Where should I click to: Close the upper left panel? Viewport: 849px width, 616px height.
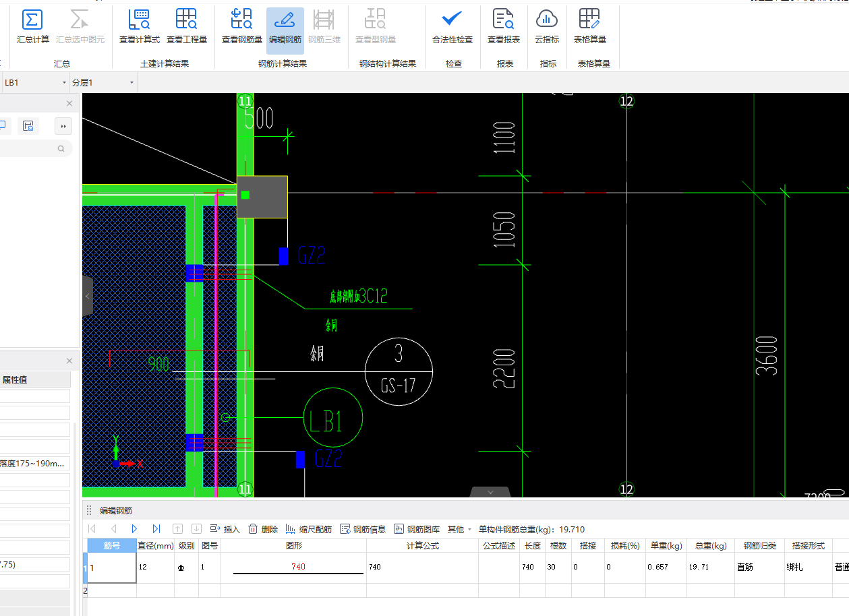pyautogui.click(x=69, y=103)
